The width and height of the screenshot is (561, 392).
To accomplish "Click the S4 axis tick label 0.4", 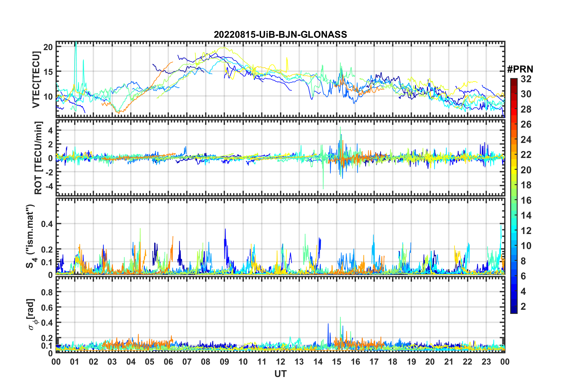I will click(47, 224).
